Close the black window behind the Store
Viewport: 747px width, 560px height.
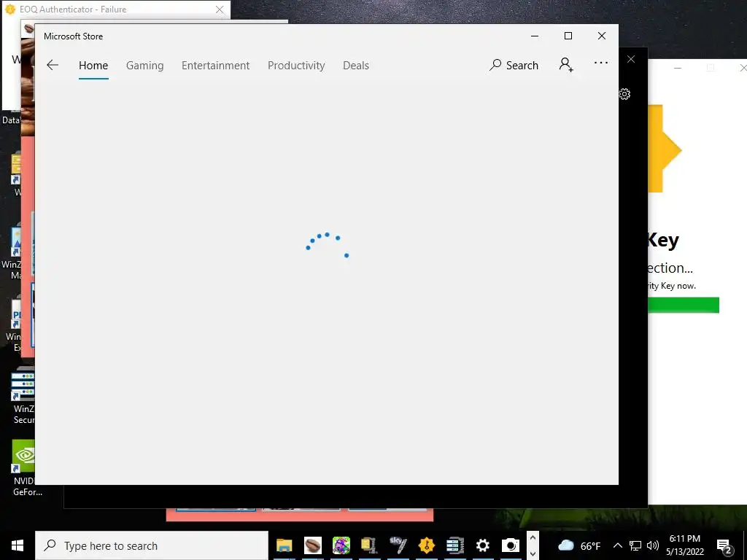[631, 59]
